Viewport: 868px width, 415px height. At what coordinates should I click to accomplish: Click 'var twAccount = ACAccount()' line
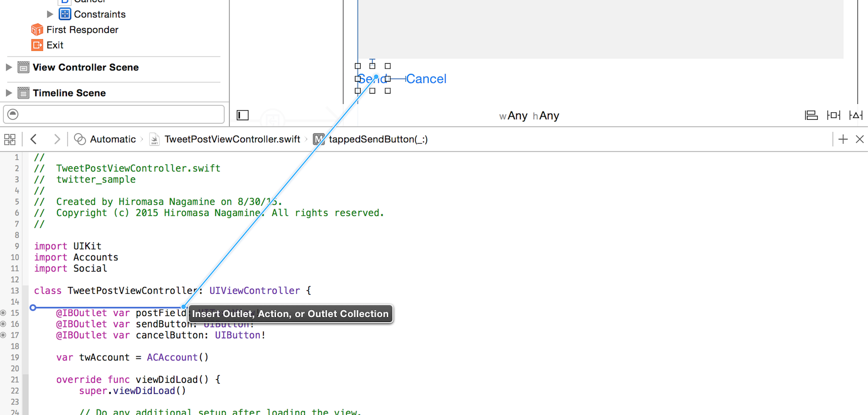click(x=132, y=357)
